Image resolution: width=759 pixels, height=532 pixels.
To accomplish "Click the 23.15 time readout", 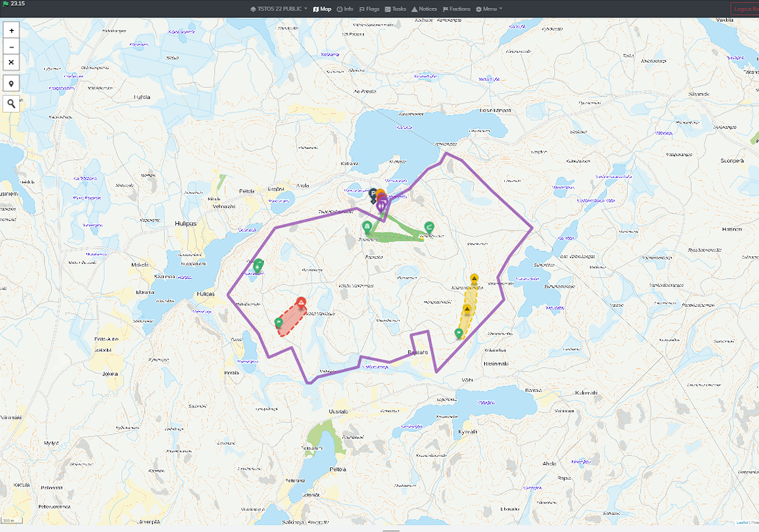I will tap(17, 4).
